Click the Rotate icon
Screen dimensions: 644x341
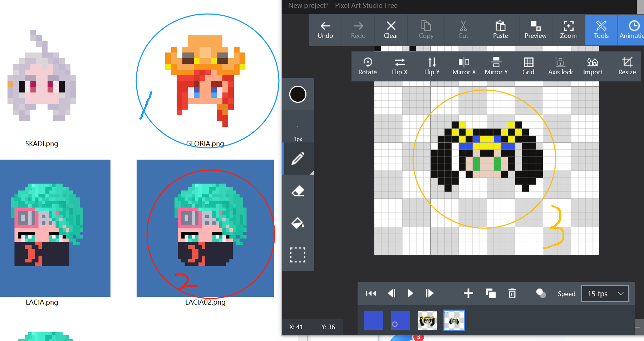(368, 66)
